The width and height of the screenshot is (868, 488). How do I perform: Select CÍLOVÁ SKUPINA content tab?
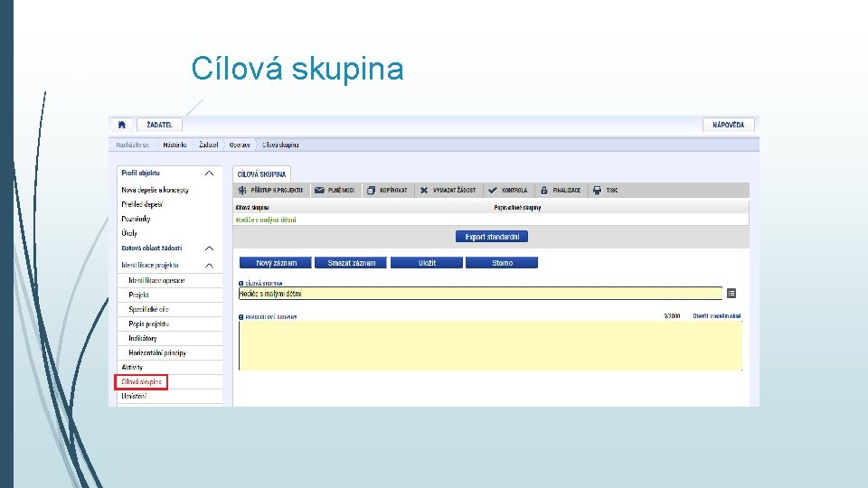262,174
